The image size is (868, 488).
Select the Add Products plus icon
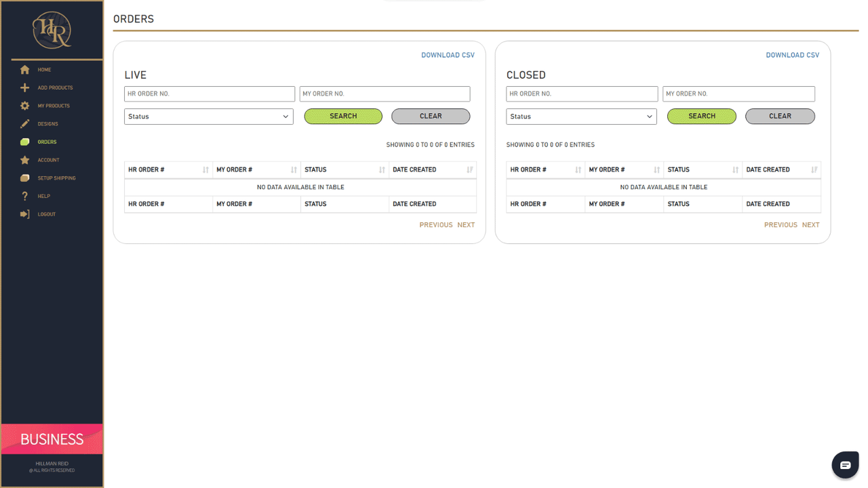tap(25, 87)
